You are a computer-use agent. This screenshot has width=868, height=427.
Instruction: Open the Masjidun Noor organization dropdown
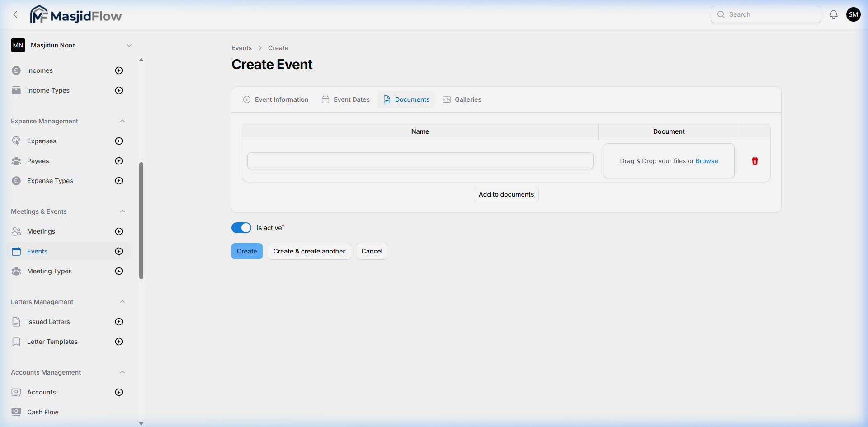(x=130, y=45)
